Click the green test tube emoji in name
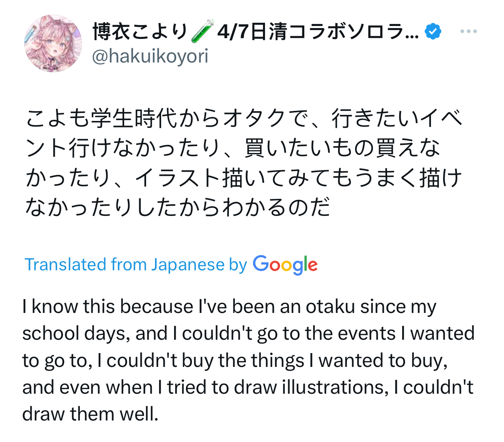 [202, 31]
